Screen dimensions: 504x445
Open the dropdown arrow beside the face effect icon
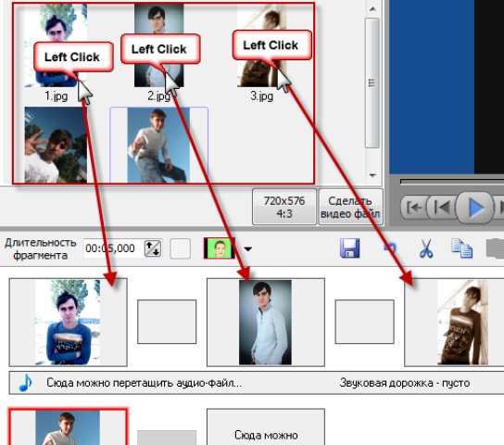click(247, 248)
